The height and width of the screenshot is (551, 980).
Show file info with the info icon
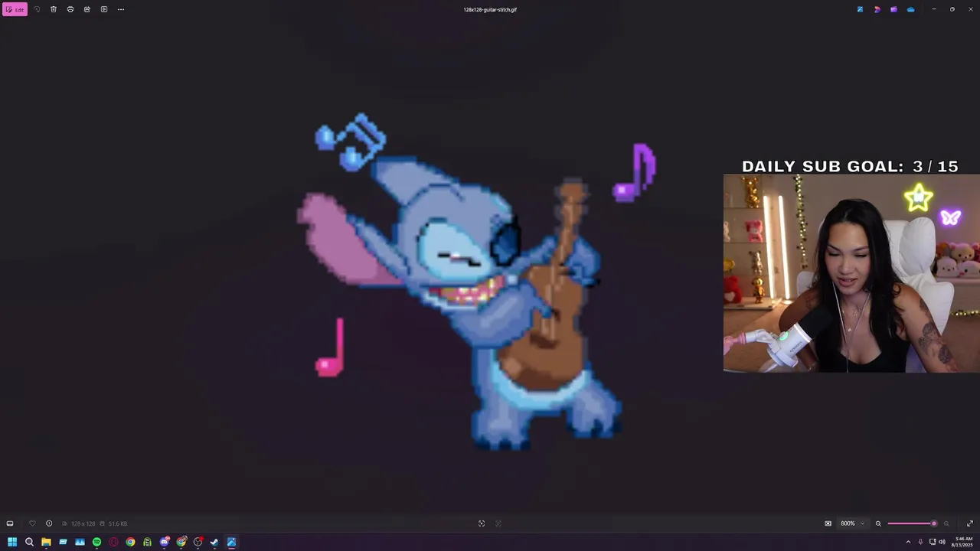pyautogui.click(x=49, y=523)
